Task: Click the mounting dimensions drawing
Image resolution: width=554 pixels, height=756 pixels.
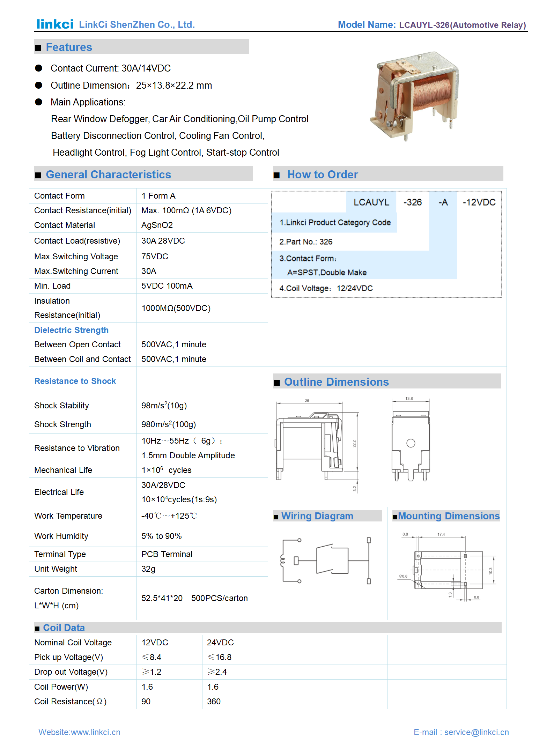Action: tap(448, 567)
